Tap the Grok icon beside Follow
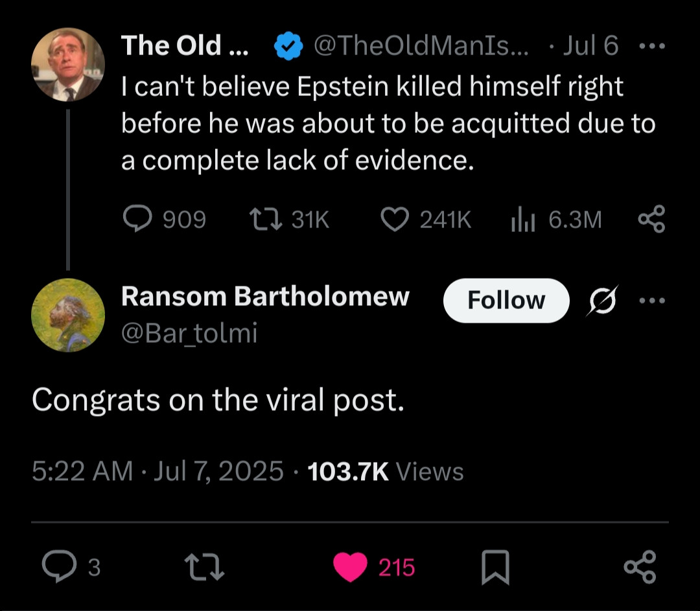Image resolution: width=700 pixels, height=611 pixels. tap(603, 301)
